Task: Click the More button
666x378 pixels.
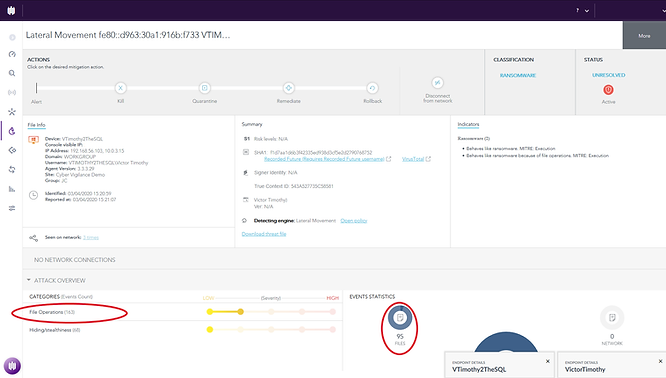Action: coord(644,36)
